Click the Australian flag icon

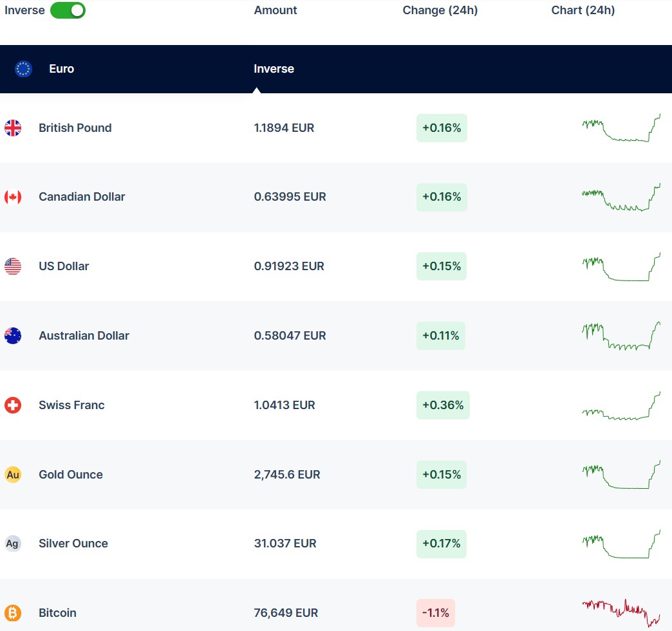13,336
